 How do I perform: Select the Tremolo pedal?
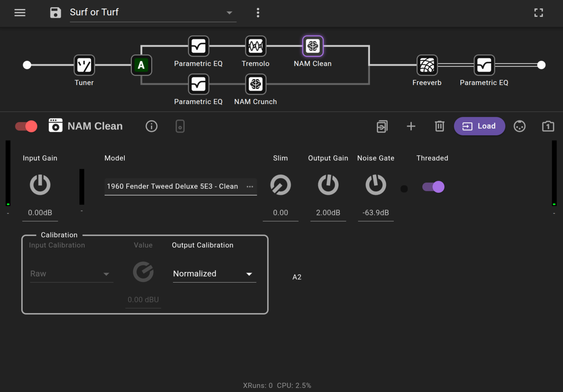coord(256,46)
